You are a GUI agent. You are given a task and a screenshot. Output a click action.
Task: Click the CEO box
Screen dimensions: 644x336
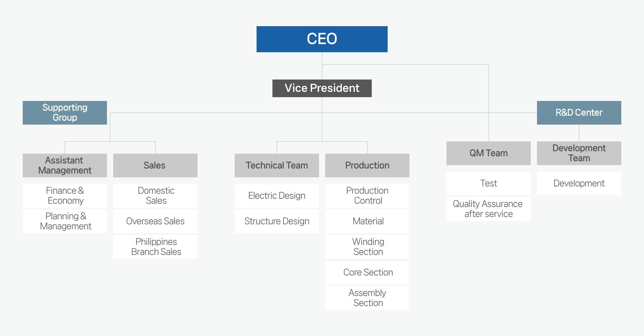322,39
